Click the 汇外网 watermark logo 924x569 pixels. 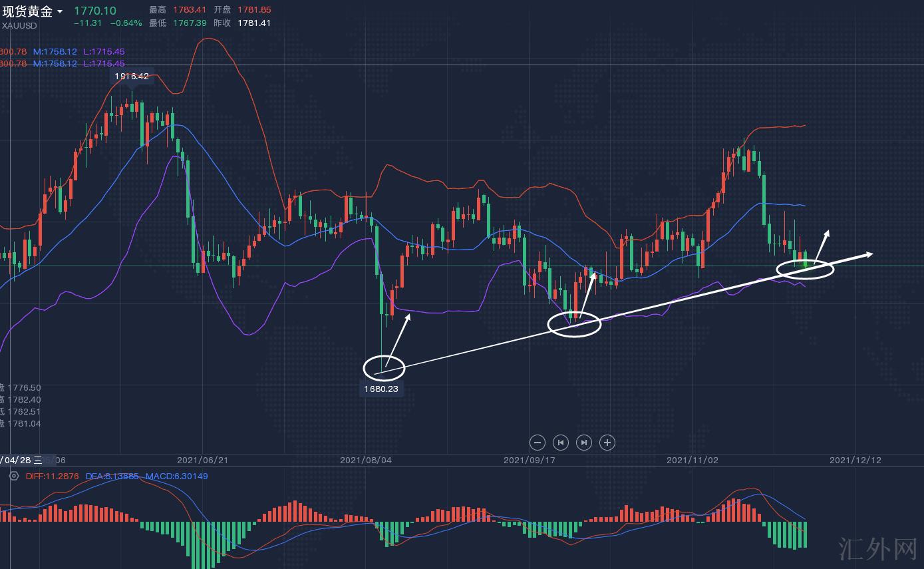(875, 549)
